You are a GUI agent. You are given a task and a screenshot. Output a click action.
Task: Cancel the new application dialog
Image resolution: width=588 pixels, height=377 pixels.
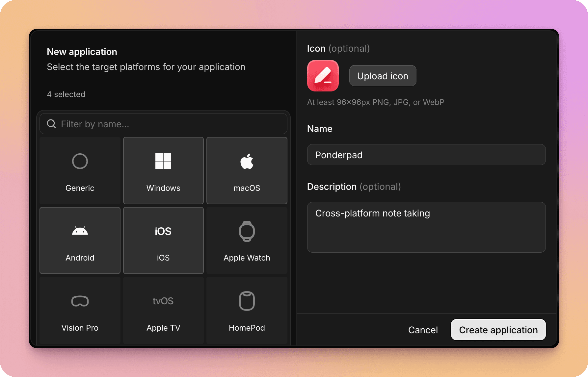[423, 330]
